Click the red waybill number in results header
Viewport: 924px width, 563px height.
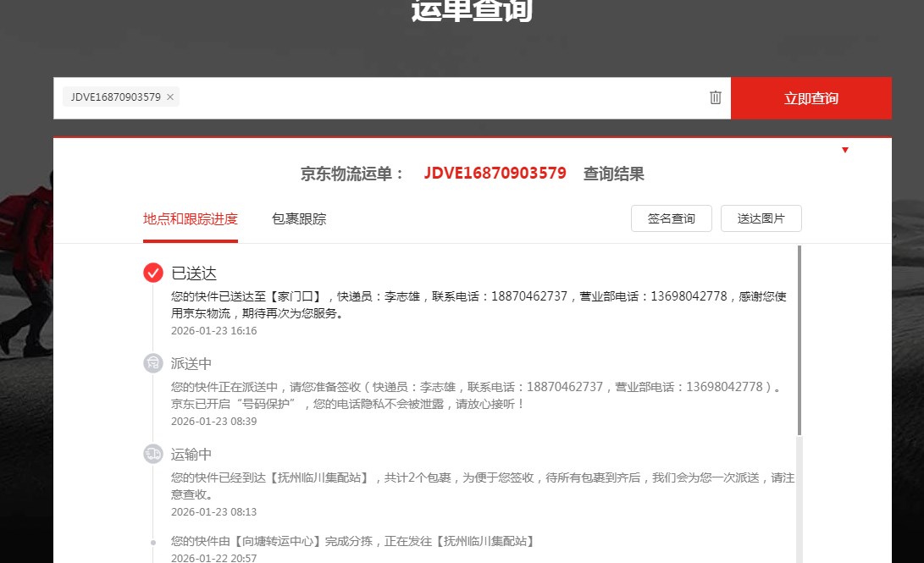(495, 174)
